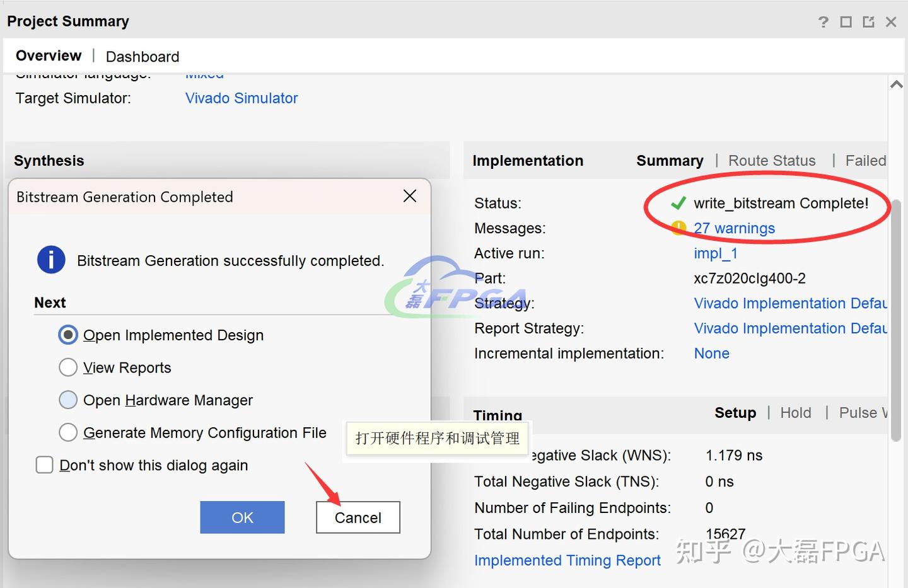Switch to the Hold tab in Timing

tap(796, 413)
